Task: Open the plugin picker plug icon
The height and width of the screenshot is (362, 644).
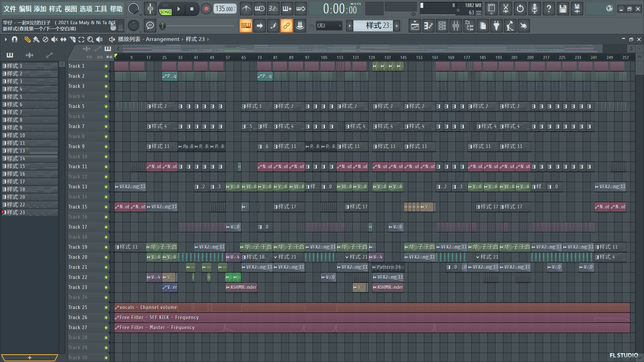Action: click(496, 26)
